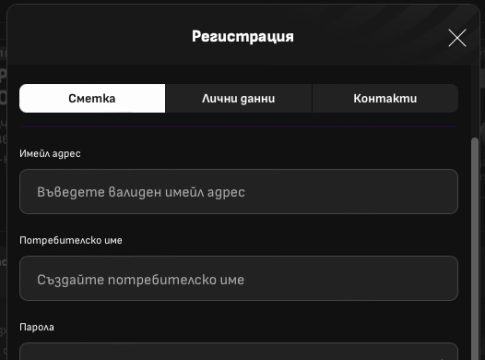Click the divider line beneath the tabs
The height and width of the screenshot is (360, 485).
click(238, 126)
